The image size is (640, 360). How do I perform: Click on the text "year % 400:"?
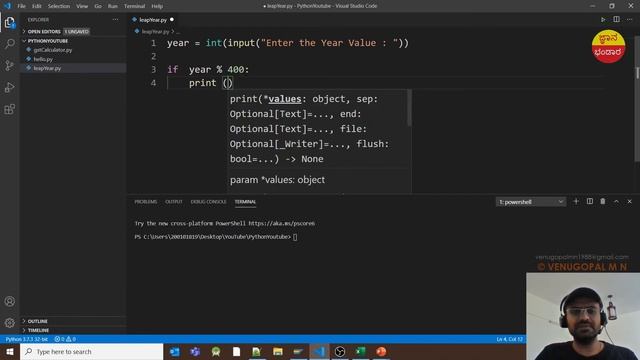[x=219, y=69]
